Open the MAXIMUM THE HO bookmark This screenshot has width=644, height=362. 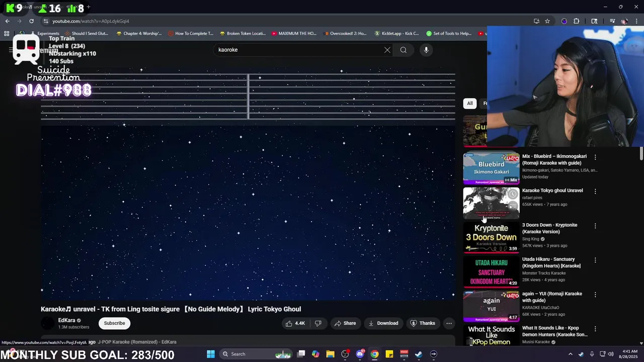(294, 34)
